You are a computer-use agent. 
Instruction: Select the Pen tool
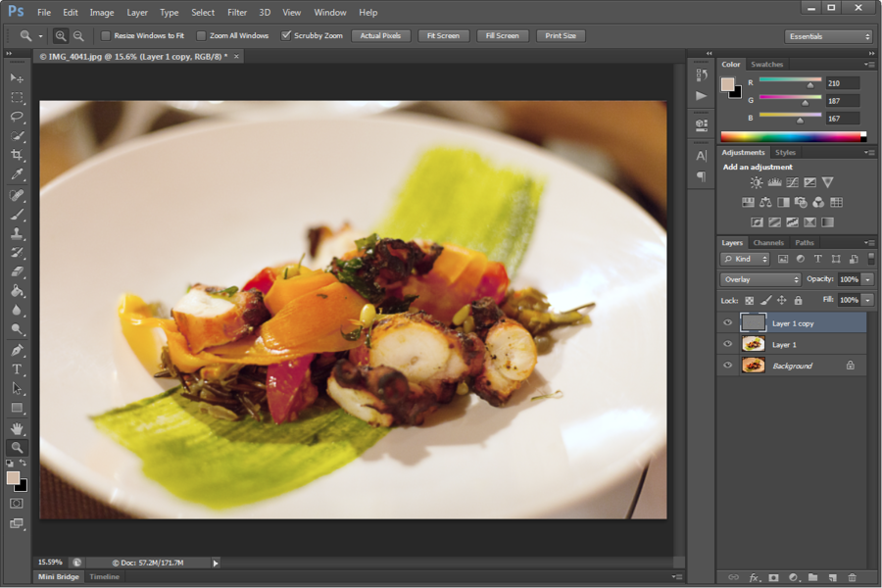pyautogui.click(x=17, y=350)
